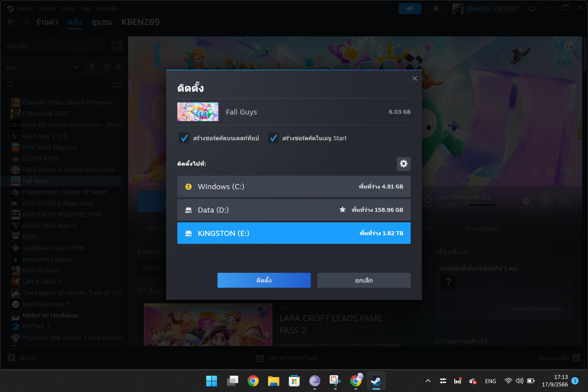Image resolution: width=588 pixels, height=392 pixels.
Task: Select Data (D:) drive as install location
Action: (294, 210)
